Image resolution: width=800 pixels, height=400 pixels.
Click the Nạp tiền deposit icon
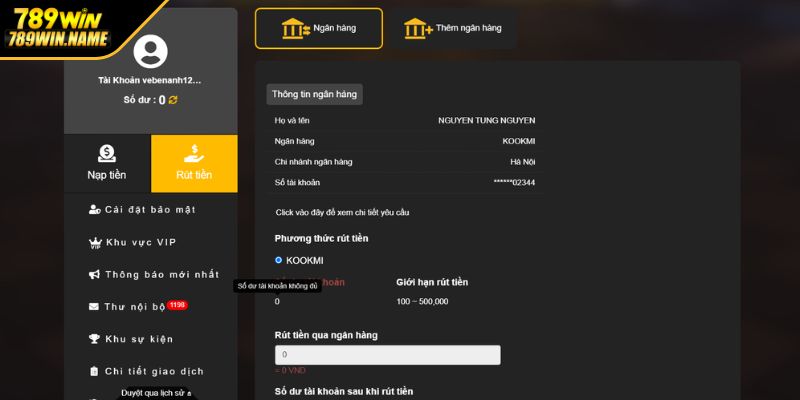pos(107,154)
